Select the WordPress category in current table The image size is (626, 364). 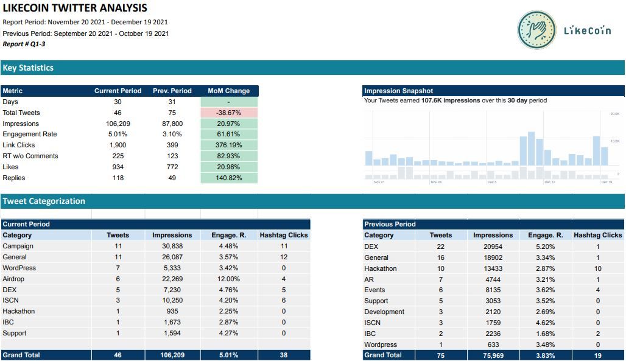coord(19,268)
